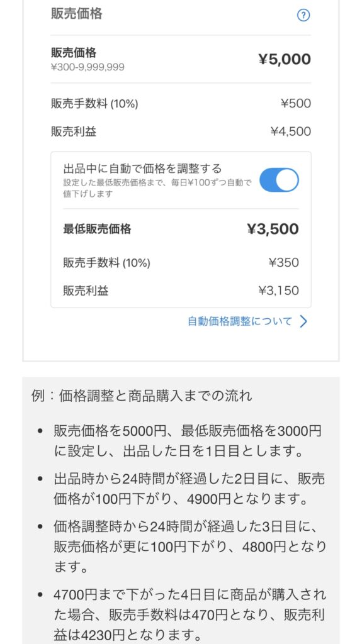Screen dimensions: 362x644
Task: Select the ¥4,500 sales profit amount
Action: [291, 131]
